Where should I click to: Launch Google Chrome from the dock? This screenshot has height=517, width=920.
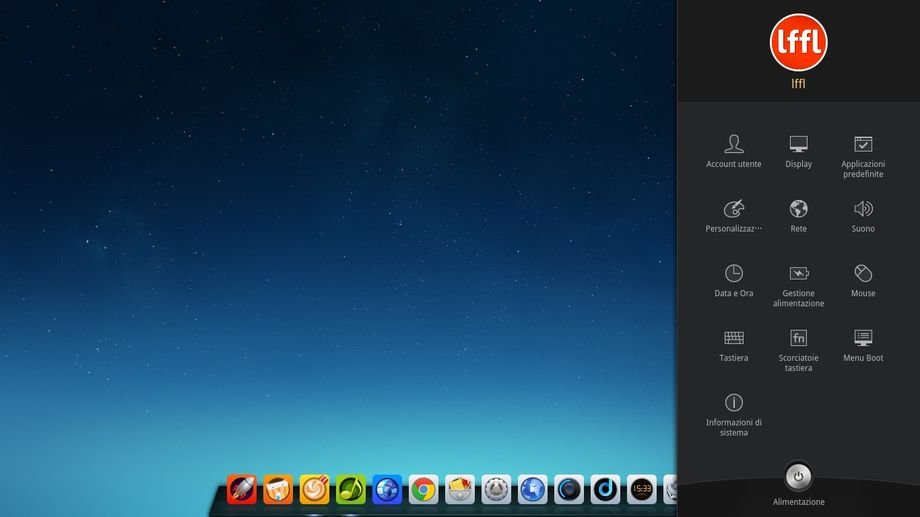423,489
